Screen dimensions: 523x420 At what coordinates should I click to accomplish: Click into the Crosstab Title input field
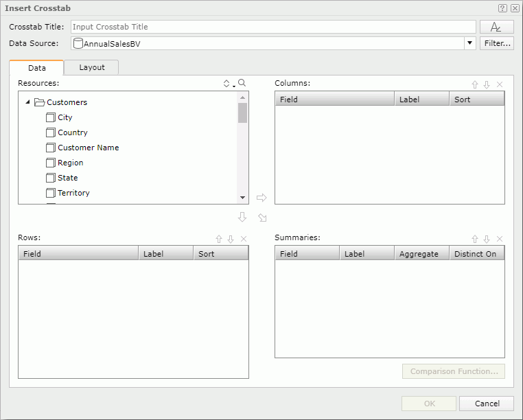[x=273, y=27]
